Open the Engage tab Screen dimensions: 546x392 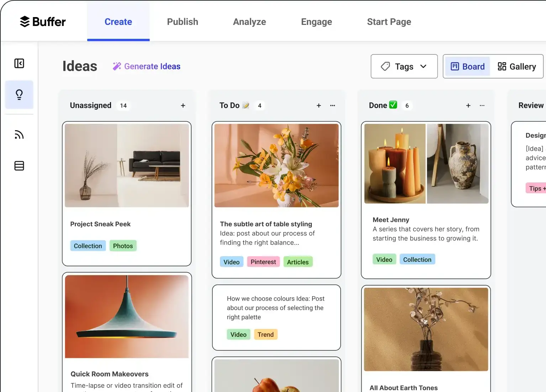[x=316, y=22]
